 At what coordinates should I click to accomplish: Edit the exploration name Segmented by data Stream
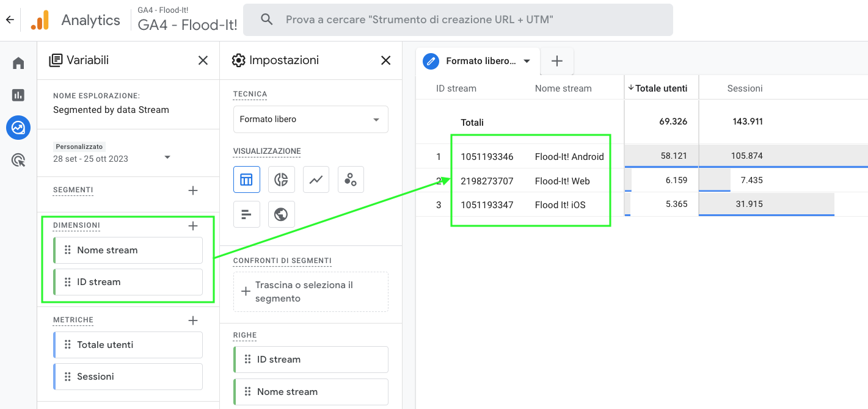point(111,110)
